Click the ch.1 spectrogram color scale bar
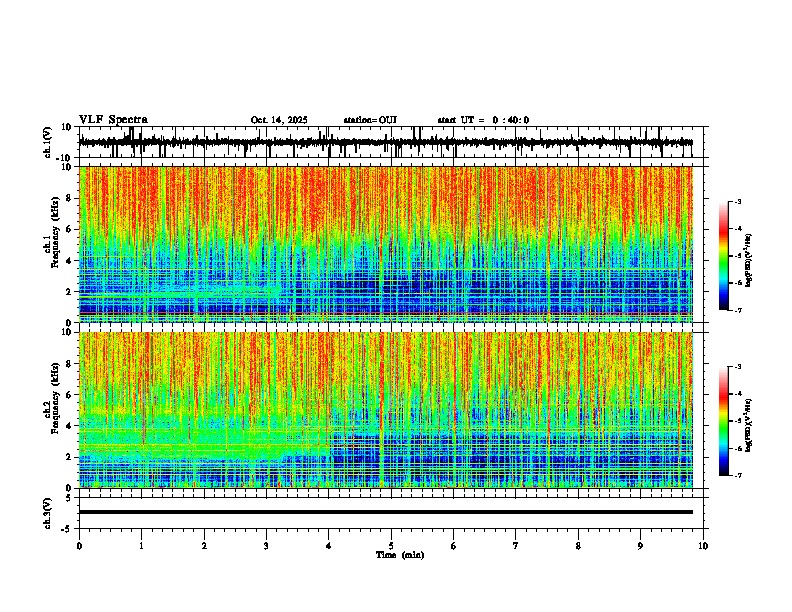 click(x=724, y=256)
